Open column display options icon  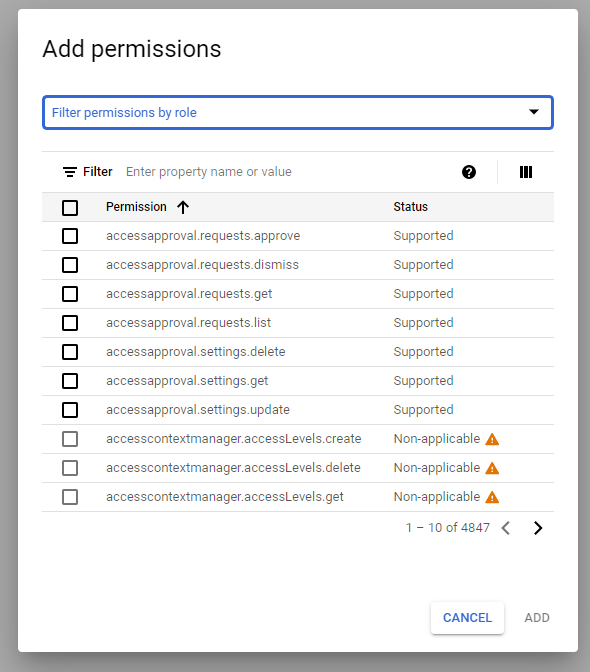tap(526, 172)
